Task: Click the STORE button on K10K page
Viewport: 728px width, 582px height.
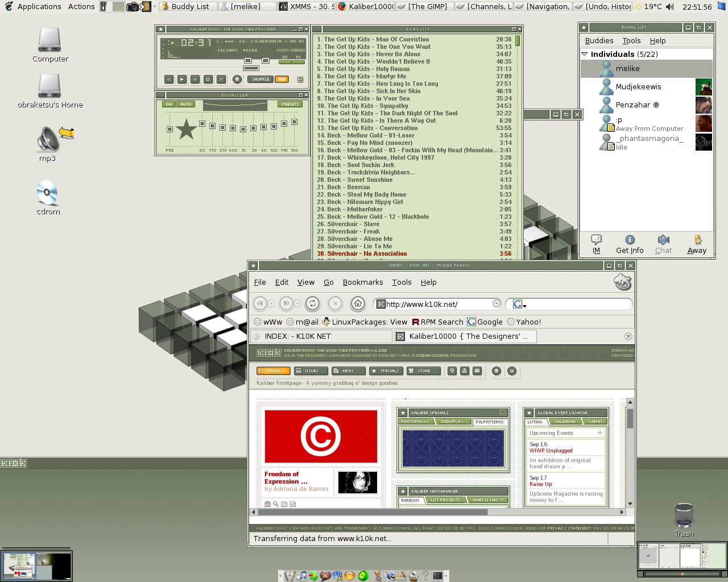Action: click(x=423, y=371)
